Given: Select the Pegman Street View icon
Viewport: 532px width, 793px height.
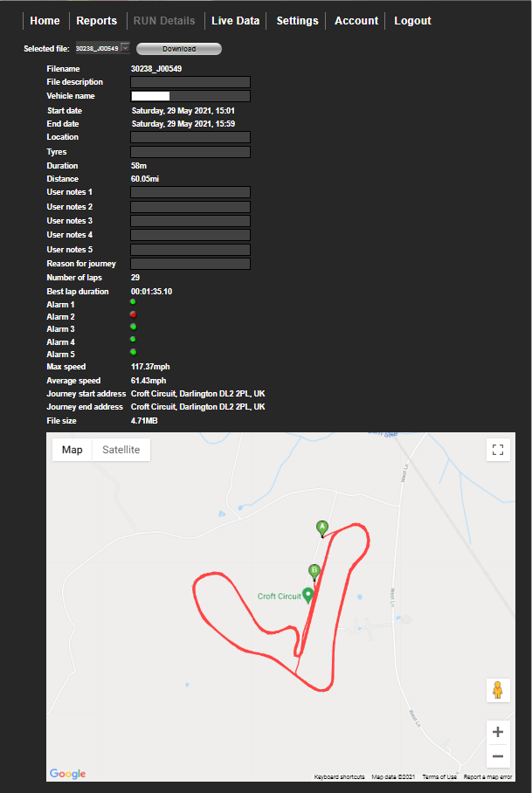Looking at the screenshot, I should point(497,690).
